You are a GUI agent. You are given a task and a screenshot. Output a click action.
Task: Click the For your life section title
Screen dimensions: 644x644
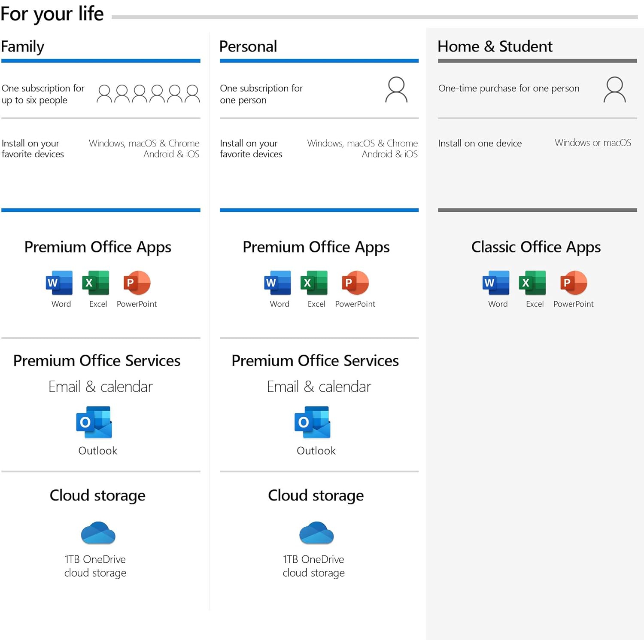52,13
